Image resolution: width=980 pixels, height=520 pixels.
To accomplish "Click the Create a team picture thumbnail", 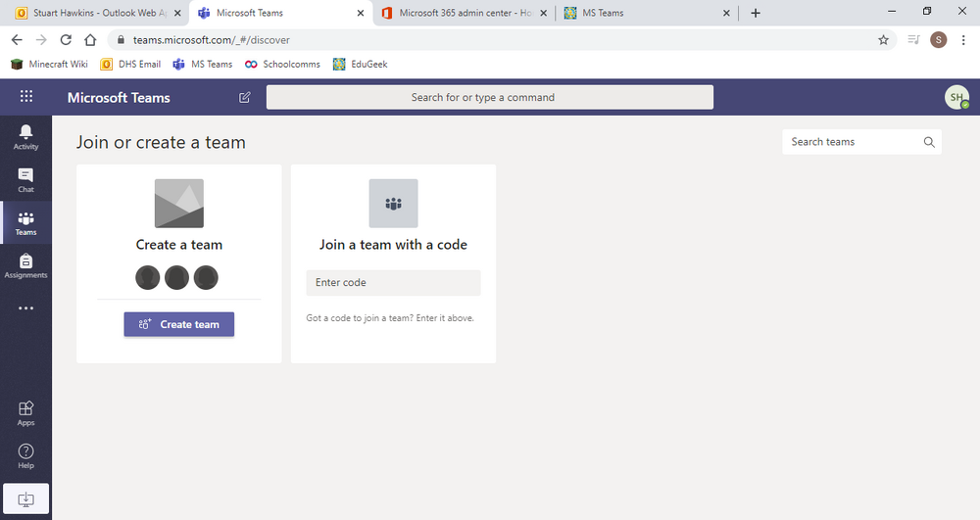I will [179, 204].
